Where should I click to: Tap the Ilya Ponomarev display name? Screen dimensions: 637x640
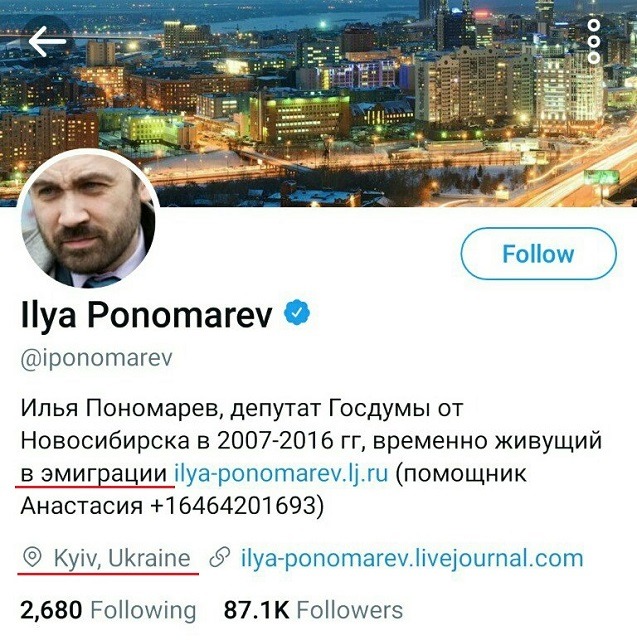(x=146, y=315)
